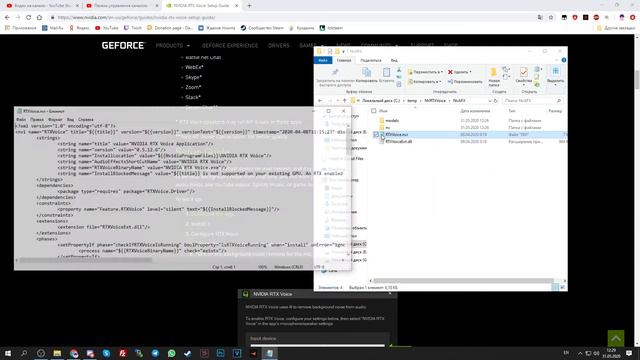Sort files by the Name column header
The image size is (640, 360).
(x=383, y=111)
